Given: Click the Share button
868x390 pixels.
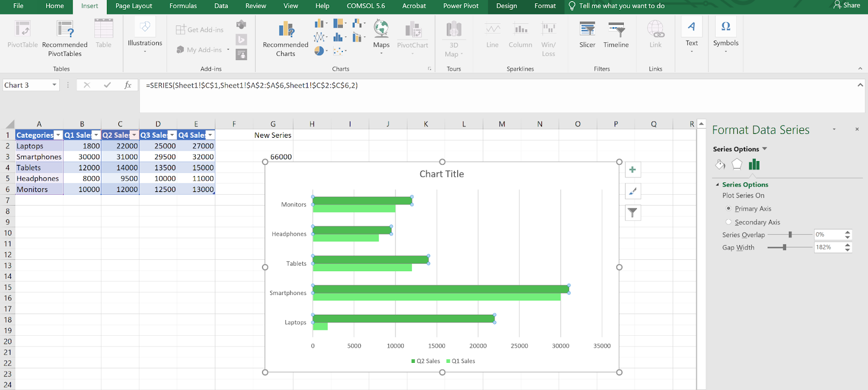Looking at the screenshot, I should (847, 5).
